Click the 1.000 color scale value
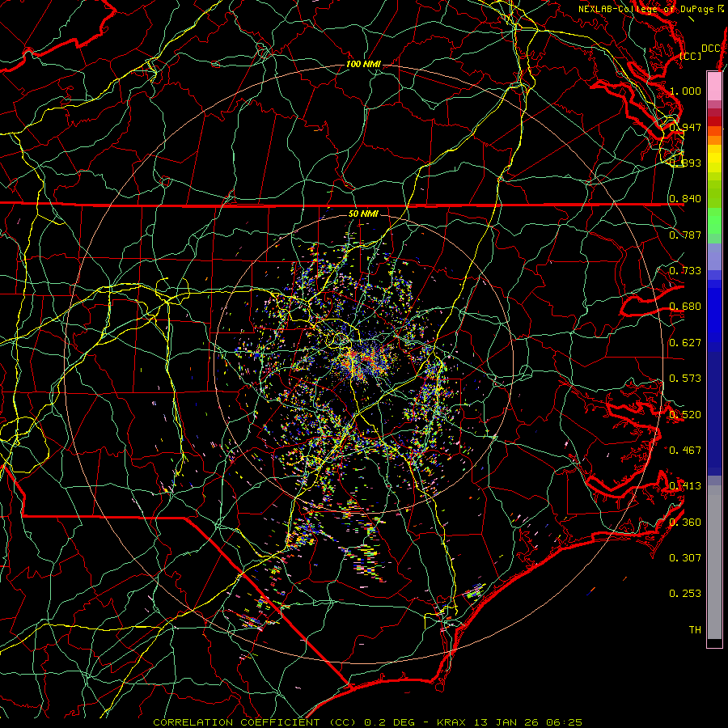Viewport: 728px width, 728px height. click(x=685, y=91)
